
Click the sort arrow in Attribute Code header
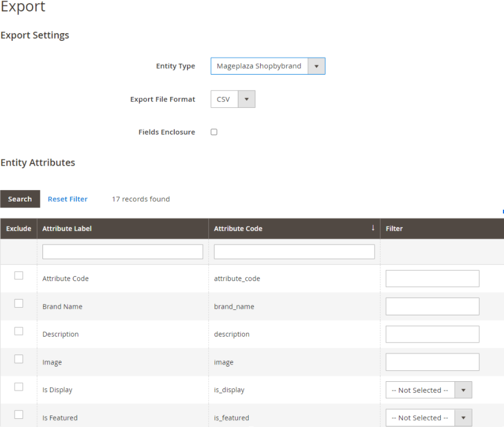[x=373, y=228]
